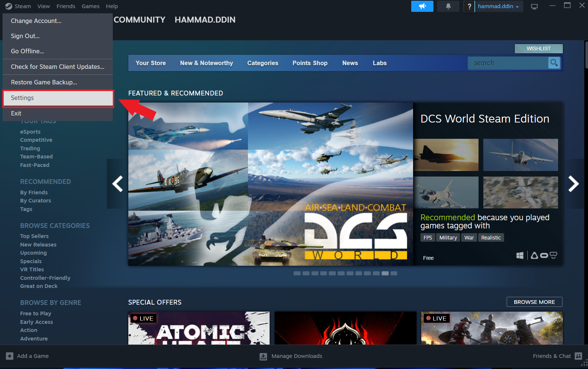The image size is (588, 369).
Task: Choose Sign Out... in Steam menu
Action: [x=58, y=36]
